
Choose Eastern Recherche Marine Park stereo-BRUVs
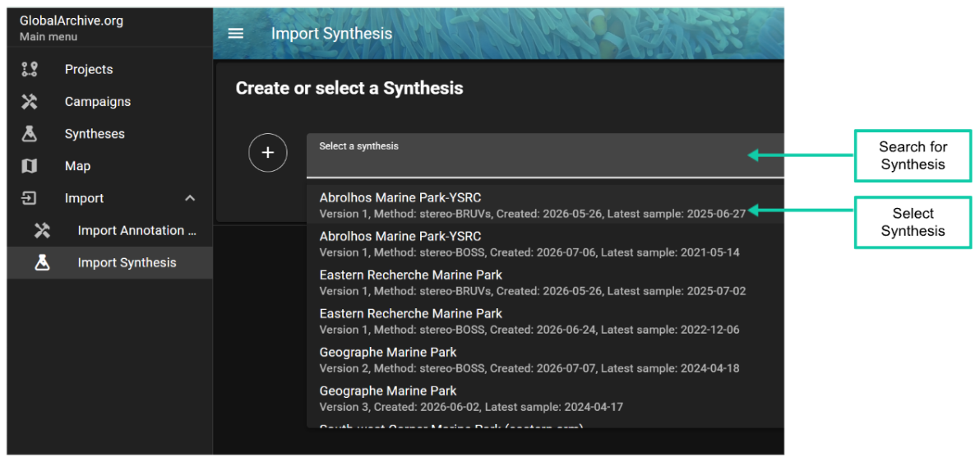[545, 282]
